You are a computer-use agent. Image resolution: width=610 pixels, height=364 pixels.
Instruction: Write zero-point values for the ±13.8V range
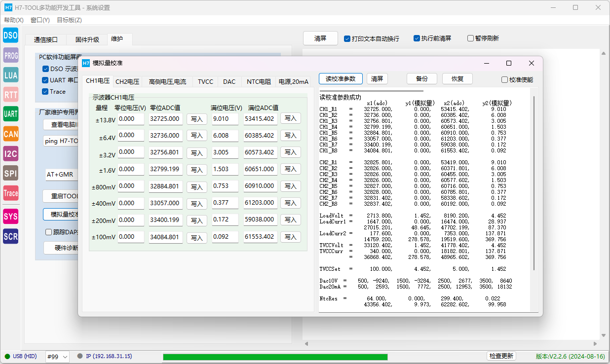196,118
